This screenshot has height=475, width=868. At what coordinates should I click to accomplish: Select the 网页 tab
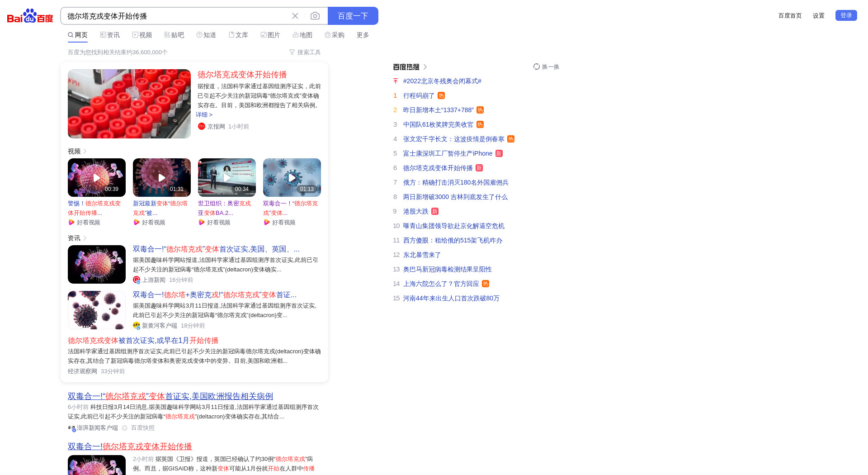click(78, 35)
